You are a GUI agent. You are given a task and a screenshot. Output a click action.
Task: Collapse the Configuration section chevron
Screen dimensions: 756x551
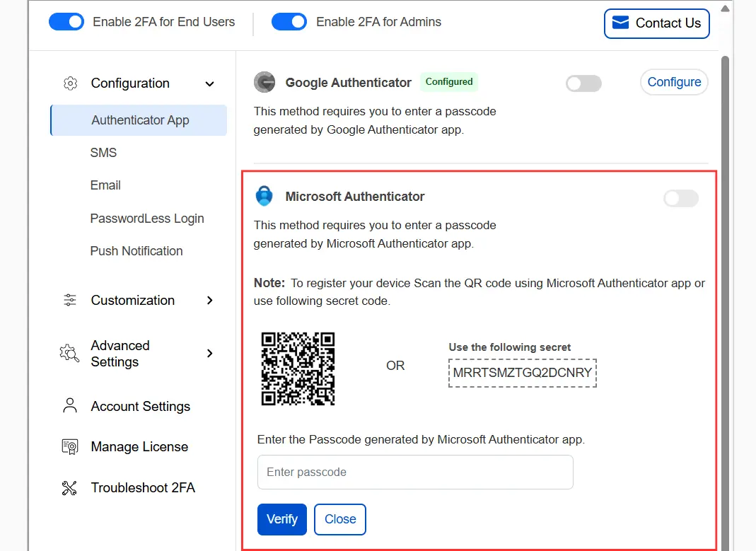(210, 84)
